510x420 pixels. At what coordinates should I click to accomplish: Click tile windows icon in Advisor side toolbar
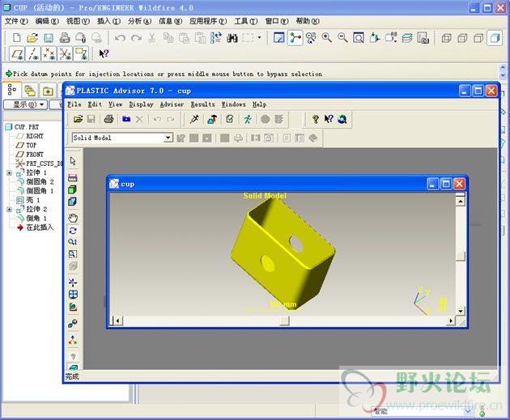pyautogui.click(x=73, y=295)
